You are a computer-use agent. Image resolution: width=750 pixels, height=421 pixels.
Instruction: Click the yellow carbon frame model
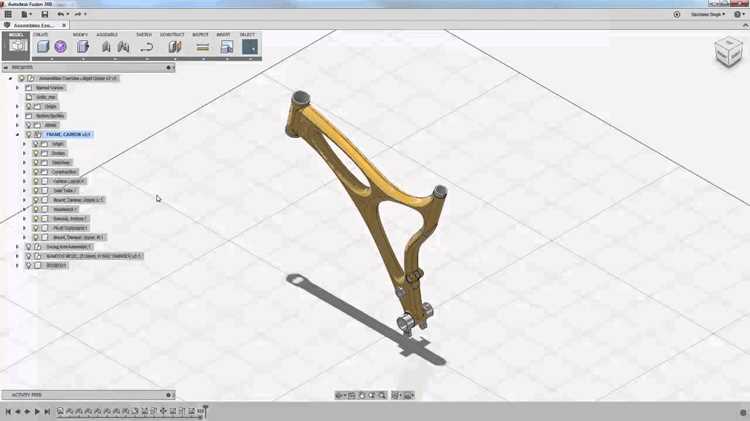368,199
